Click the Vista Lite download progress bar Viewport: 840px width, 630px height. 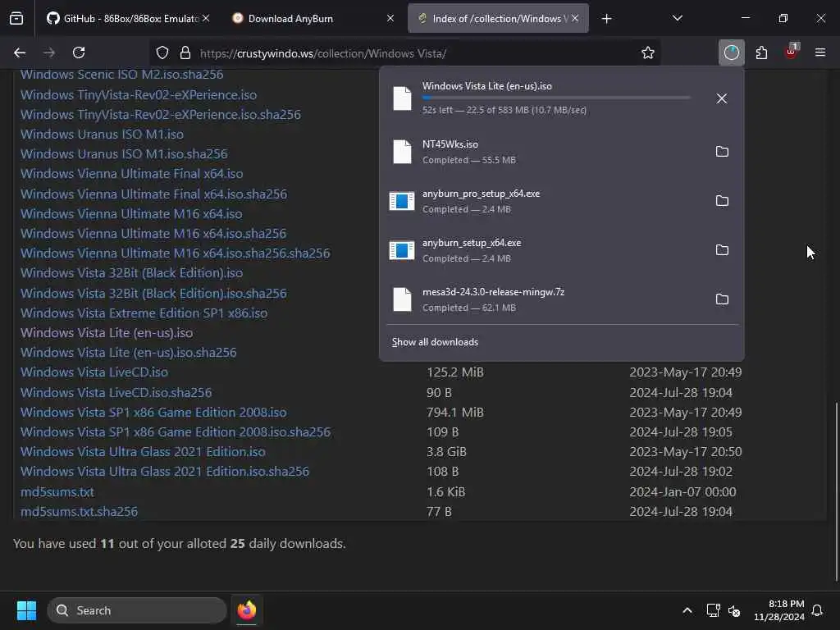tap(556, 98)
